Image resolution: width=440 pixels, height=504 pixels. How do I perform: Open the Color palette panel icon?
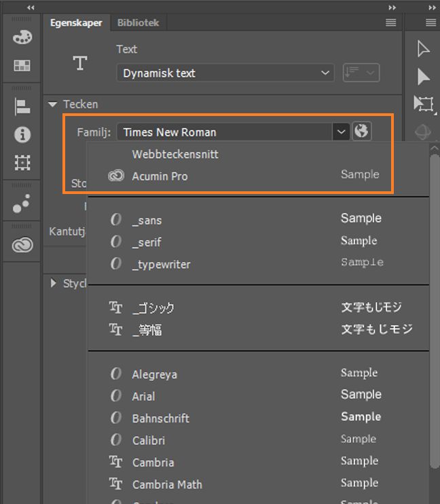pyautogui.click(x=22, y=37)
